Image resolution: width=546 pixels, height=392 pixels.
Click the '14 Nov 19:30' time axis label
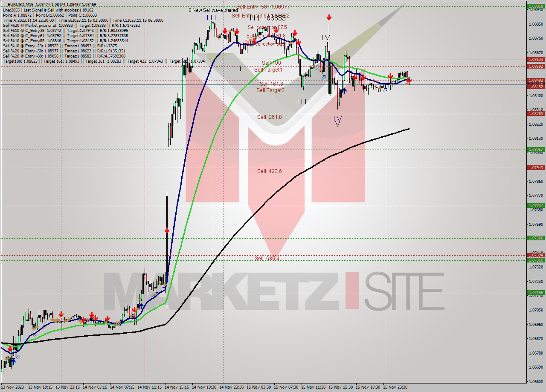pos(204,387)
